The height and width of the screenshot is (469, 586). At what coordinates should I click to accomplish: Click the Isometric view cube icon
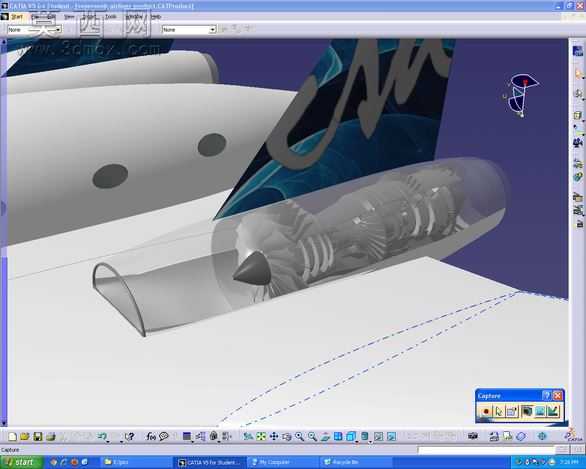click(351, 436)
